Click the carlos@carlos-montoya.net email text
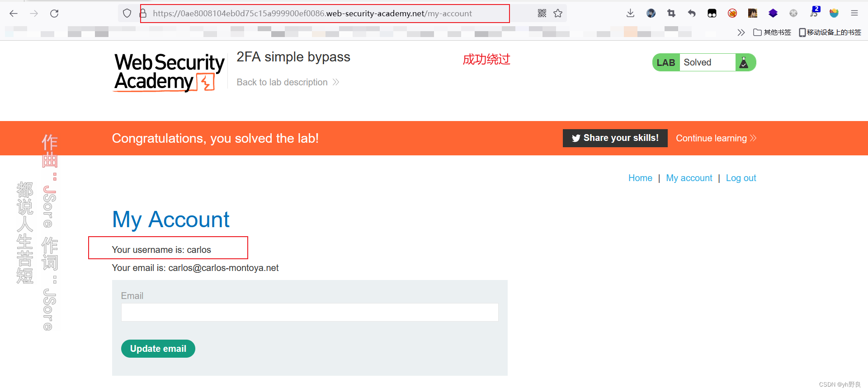This screenshot has height=392, width=868. pos(223,268)
